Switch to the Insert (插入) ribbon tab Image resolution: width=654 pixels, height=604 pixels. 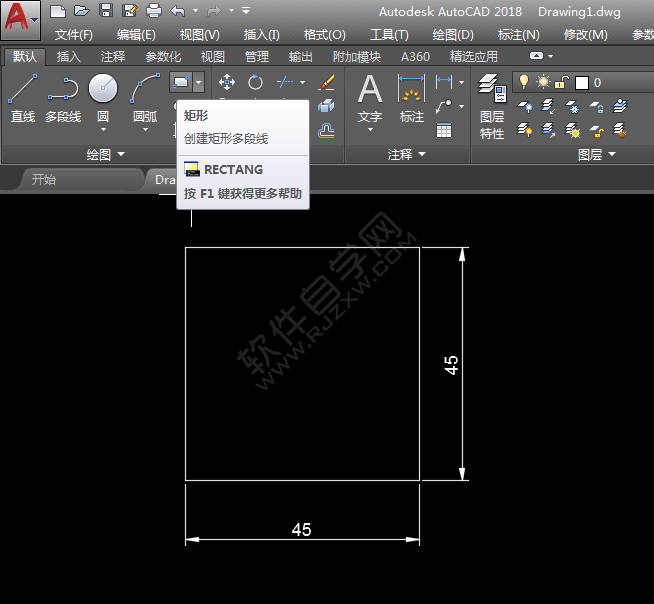pyautogui.click(x=69, y=57)
